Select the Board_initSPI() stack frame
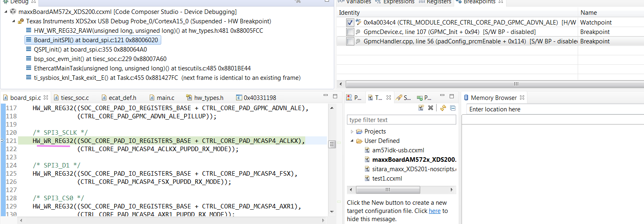Screen dimensions: 644x224 92,40
